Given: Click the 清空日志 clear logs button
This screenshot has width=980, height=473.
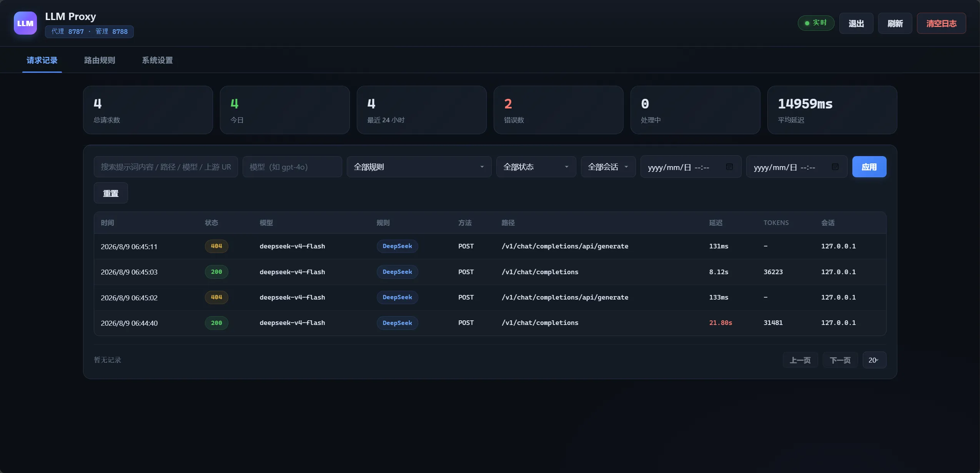Looking at the screenshot, I should (x=941, y=23).
